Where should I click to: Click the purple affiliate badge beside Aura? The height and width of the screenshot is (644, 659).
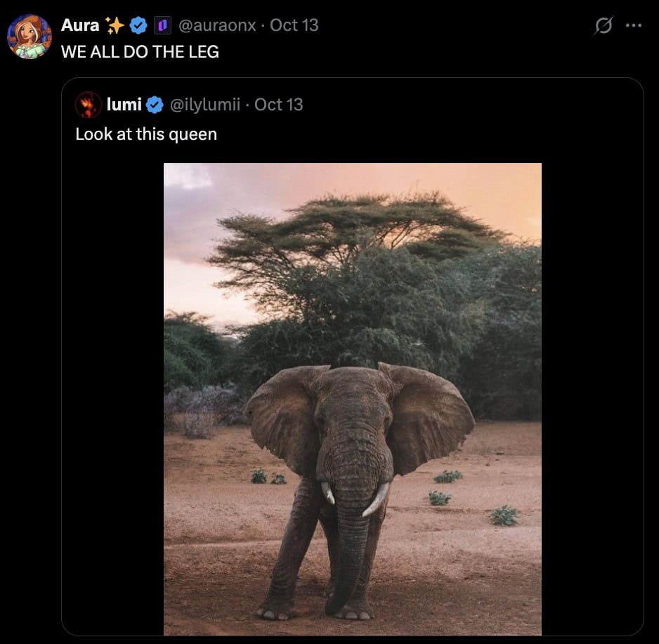[x=162, y=26]
